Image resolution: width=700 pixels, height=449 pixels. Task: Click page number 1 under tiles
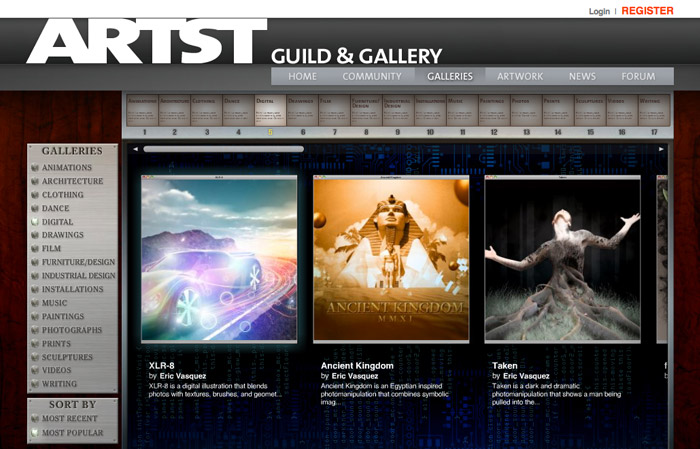click(x=144, y=132)
